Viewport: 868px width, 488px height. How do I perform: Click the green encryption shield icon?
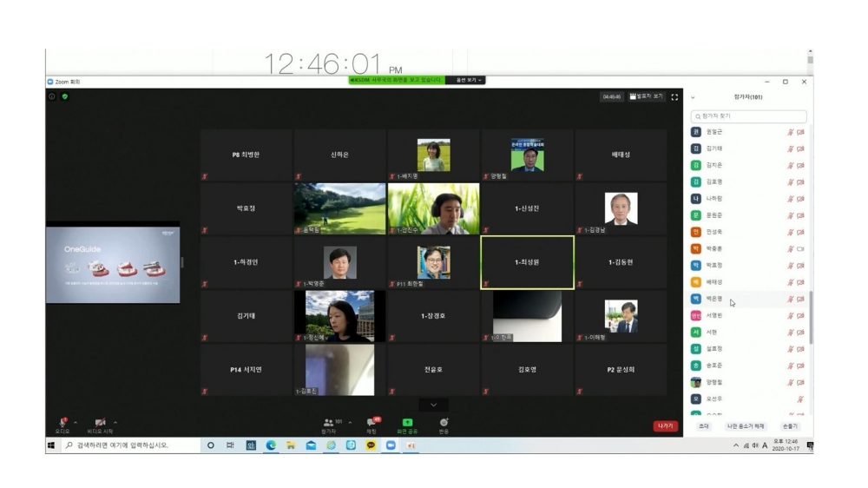pos(64,96)
